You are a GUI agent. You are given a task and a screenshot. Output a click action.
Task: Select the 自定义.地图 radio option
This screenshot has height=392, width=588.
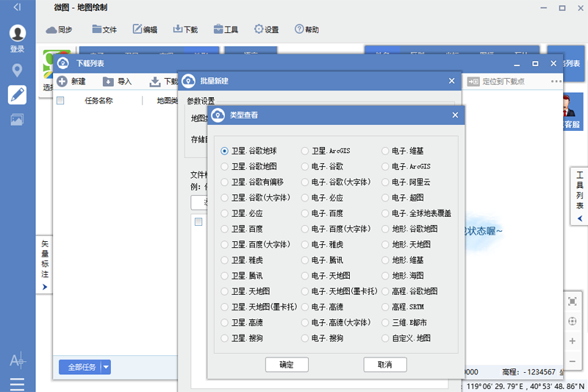point(385,338)
